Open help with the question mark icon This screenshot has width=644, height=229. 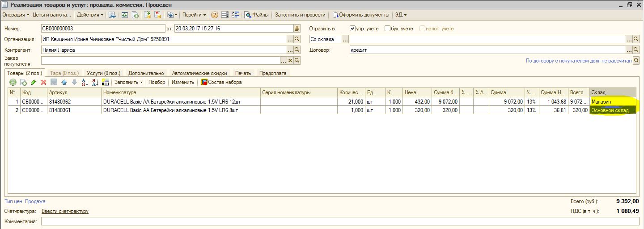point(215,15)
